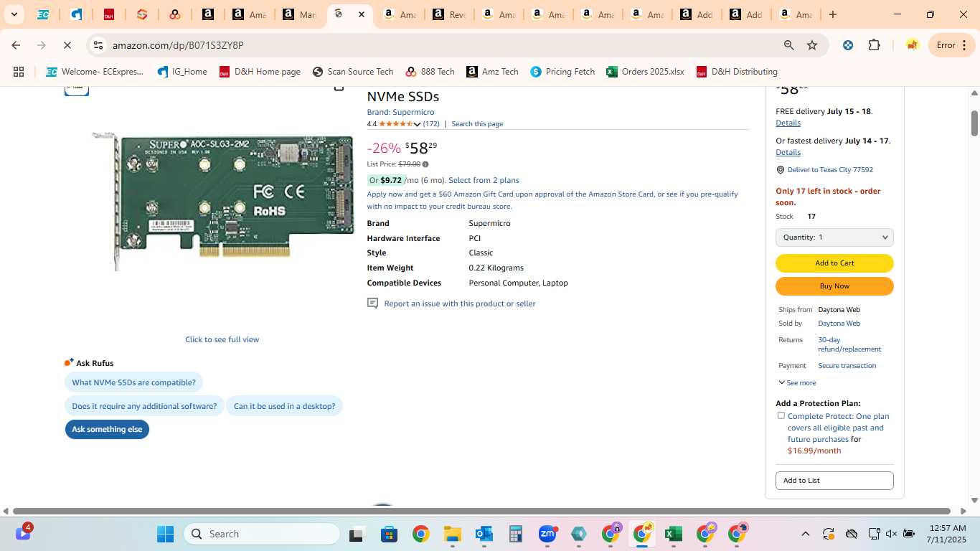Open Chrome Extensions puzzle menu
This screenshot has height=551, width=980.
874,45
